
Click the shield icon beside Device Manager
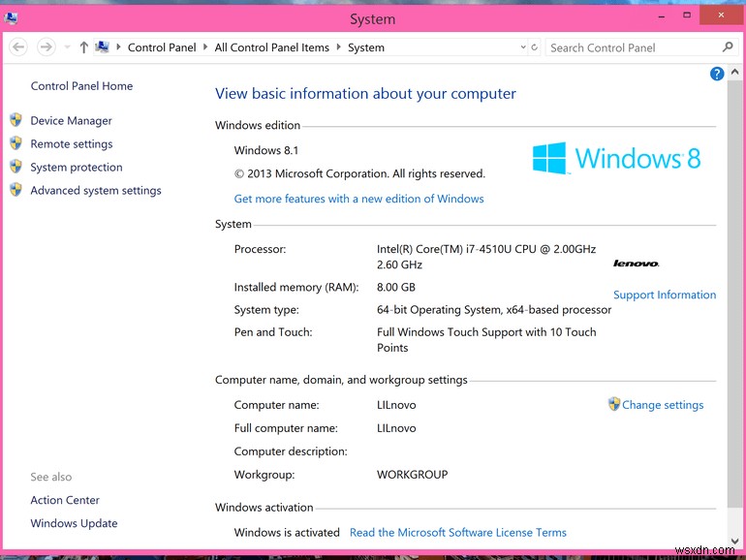tap(16, 120)
